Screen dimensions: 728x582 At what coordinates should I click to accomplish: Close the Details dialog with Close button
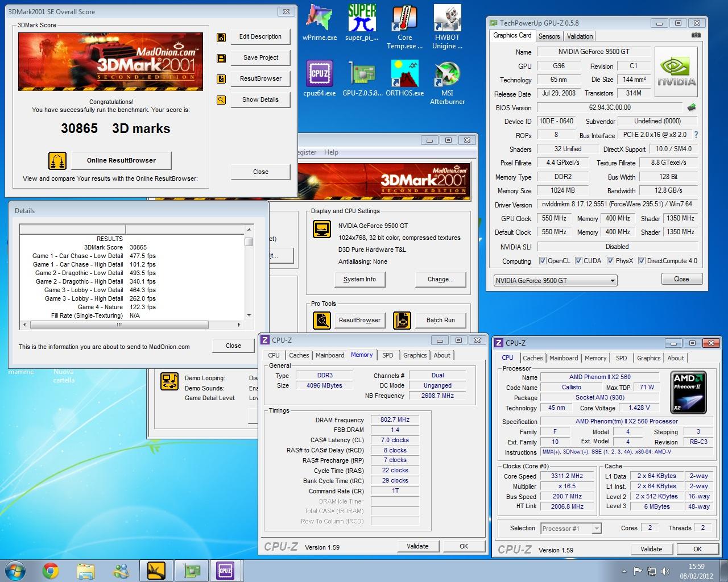click(x=233, y=346)
